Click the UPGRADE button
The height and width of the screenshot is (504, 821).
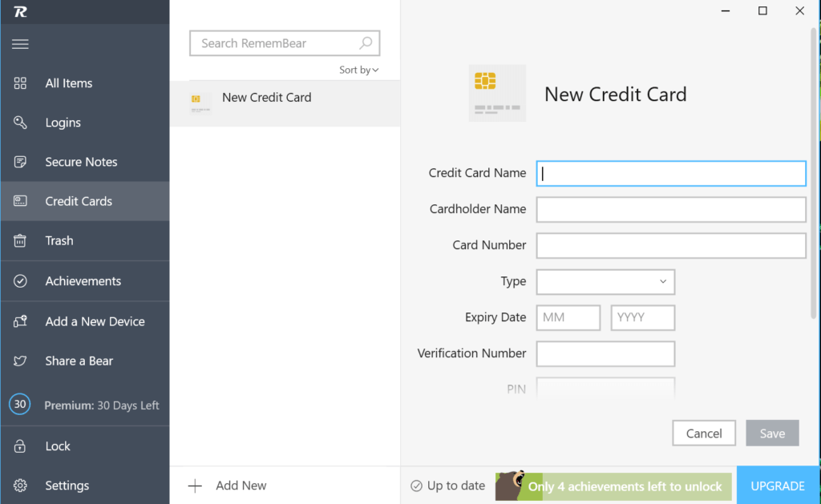(x=778, y=486)
